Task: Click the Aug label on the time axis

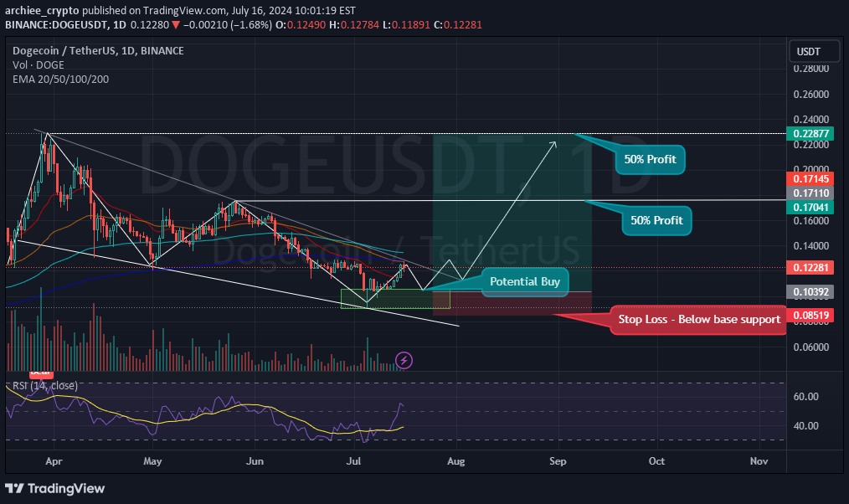Action: click(x=456, y=461)
